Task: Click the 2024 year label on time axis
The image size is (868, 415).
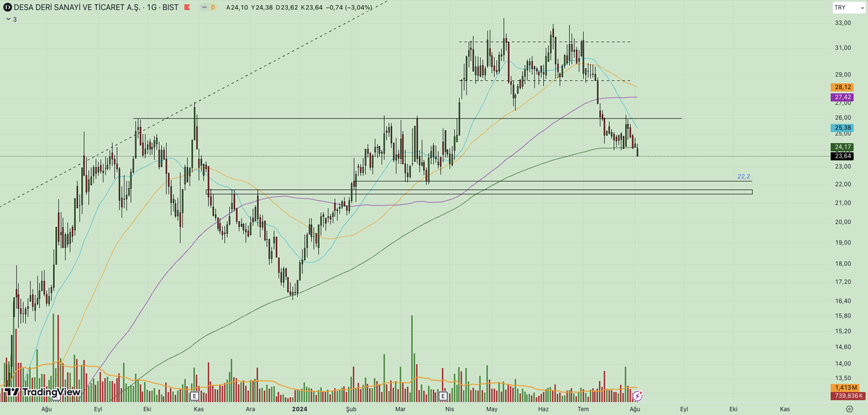Action: (300, 409)
